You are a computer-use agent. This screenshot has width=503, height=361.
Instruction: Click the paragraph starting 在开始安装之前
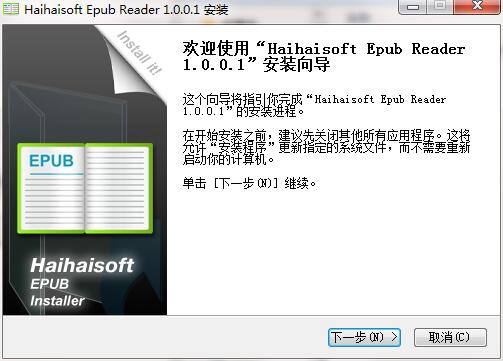pos(326,147)
